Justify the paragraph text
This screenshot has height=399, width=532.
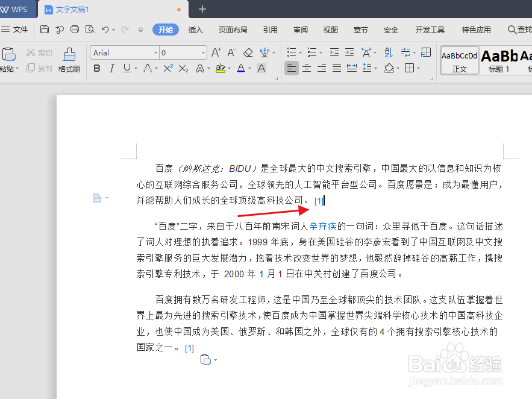tap(337, 68)
